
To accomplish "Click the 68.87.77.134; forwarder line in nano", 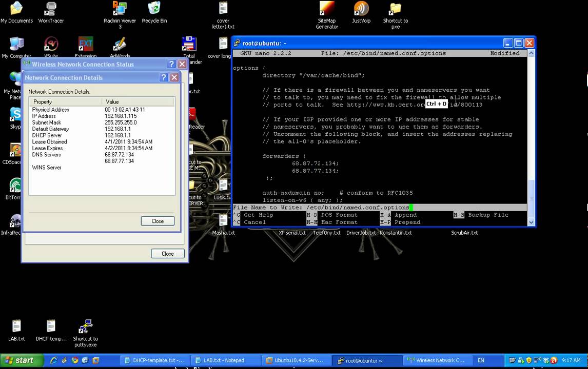I will (316, 171).
